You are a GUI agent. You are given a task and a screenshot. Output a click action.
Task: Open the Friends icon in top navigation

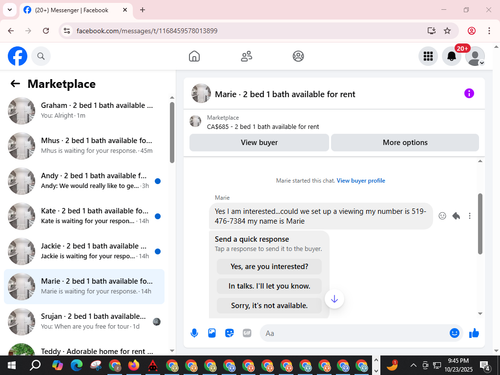(246, 56)
